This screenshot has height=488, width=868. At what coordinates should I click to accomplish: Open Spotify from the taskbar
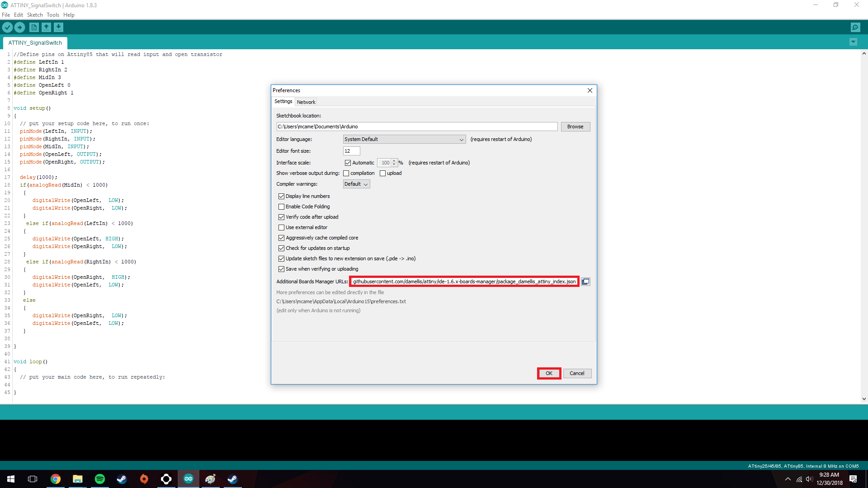click(x=100, y=479)
